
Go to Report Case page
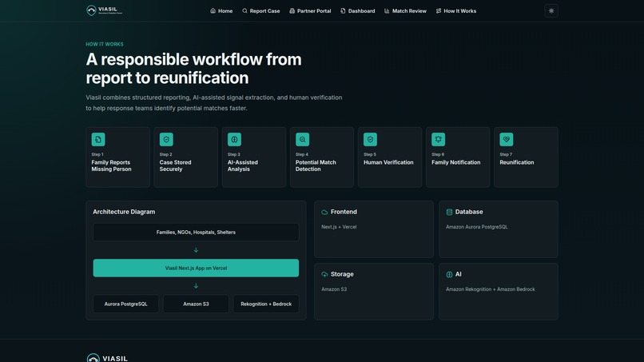point(260,11)
